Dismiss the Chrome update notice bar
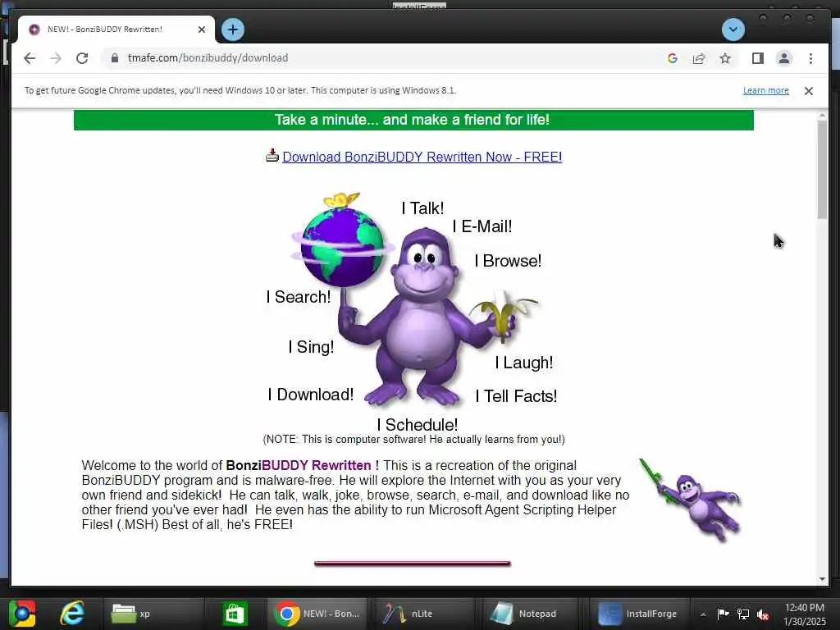840x630 pixels. point(808,91)
